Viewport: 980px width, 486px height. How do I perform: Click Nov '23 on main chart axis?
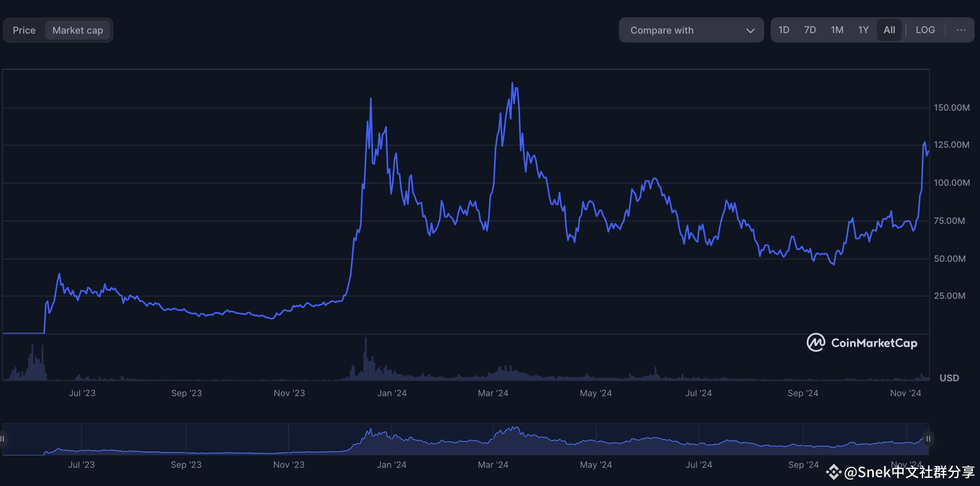(289, 393)
